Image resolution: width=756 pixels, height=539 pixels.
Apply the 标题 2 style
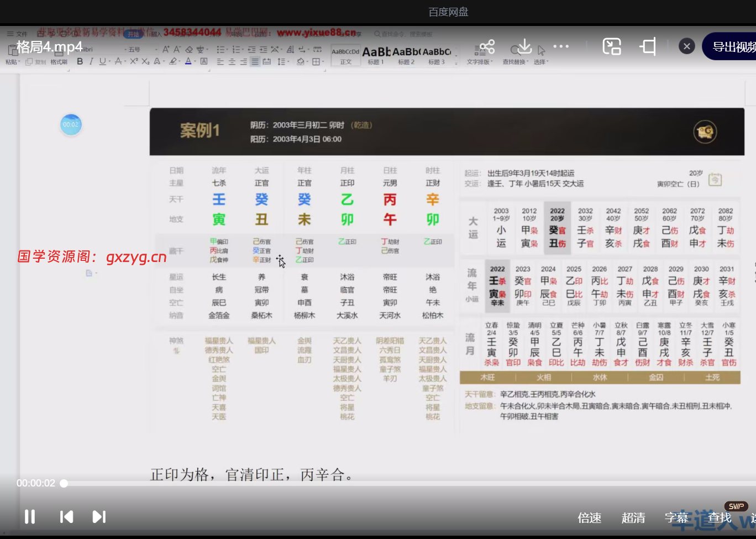tap(406, 56)
